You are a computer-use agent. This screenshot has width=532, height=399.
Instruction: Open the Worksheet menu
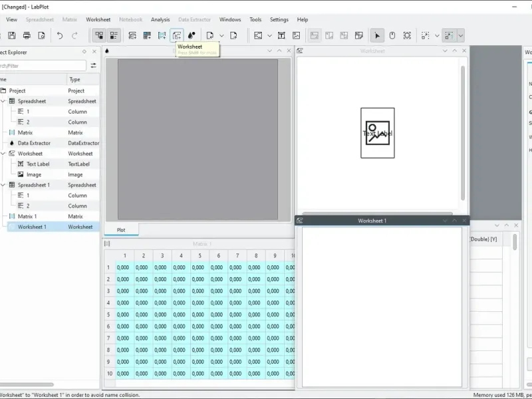click(x=98, y=20)
